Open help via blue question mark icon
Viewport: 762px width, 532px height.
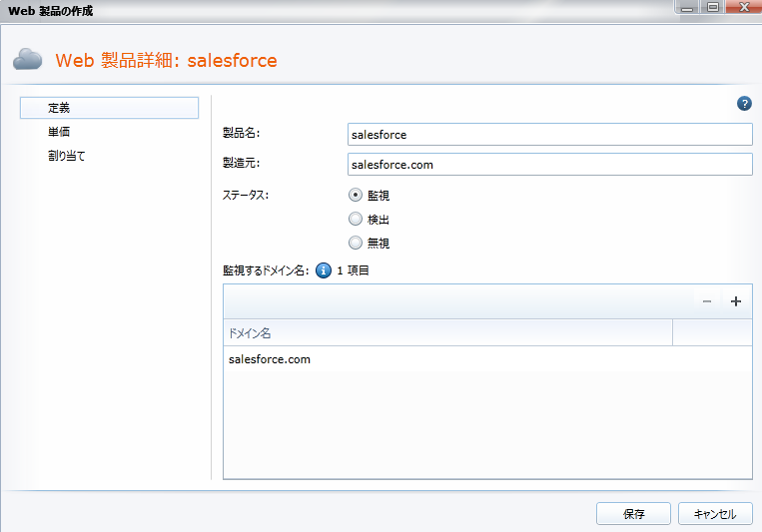tap(744, 104)
